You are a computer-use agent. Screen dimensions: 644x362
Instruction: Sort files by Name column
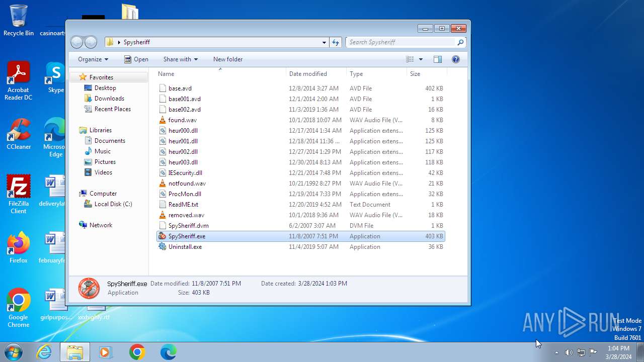pos(220,74)
